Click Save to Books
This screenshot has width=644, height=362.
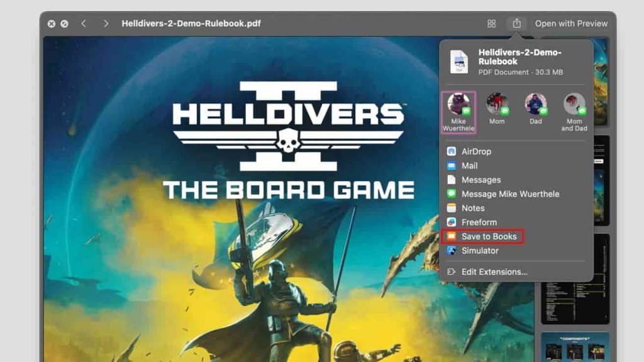coord(489,236)
